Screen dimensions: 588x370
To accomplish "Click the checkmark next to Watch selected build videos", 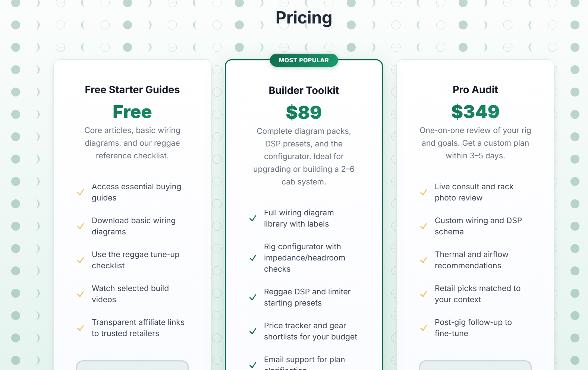I will 81,294.
